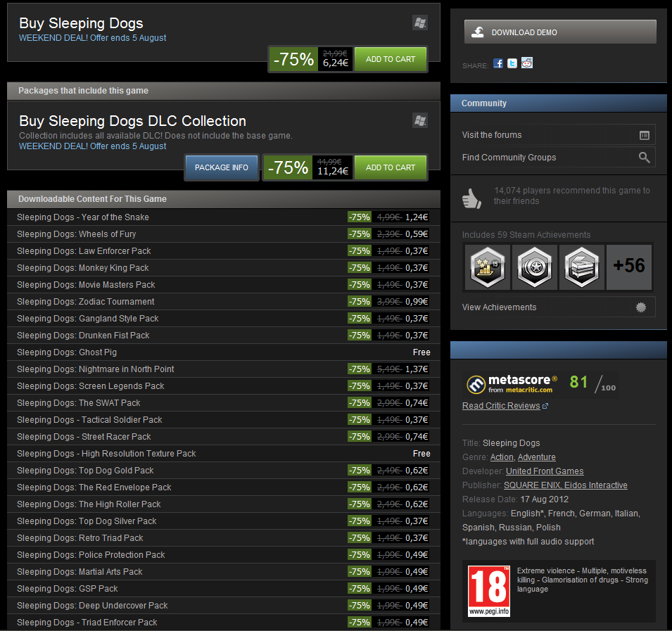Open Law Enforcer Pack DLC row
Screen dimensions: 672x631
pyautogui.click(x=223, y=251)
